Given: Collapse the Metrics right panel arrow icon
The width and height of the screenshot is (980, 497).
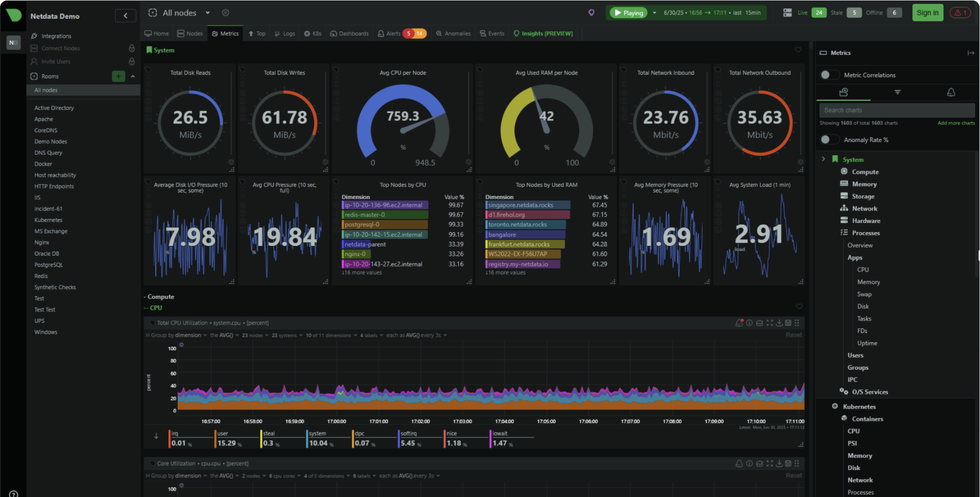Looking at the screenshot, I should pos(971,53).
